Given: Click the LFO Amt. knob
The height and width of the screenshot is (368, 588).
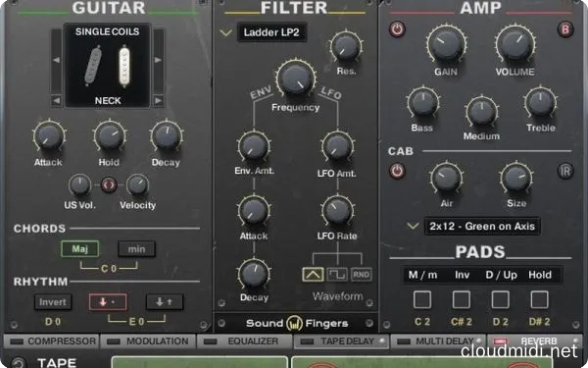Looking at the screenshot, I should [337, 146].
